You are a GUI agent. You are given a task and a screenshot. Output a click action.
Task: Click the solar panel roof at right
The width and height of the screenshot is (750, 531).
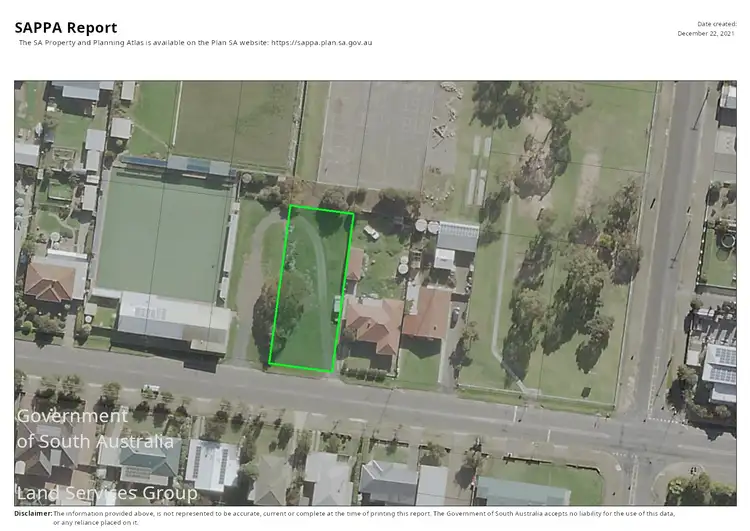pos(721,362)
